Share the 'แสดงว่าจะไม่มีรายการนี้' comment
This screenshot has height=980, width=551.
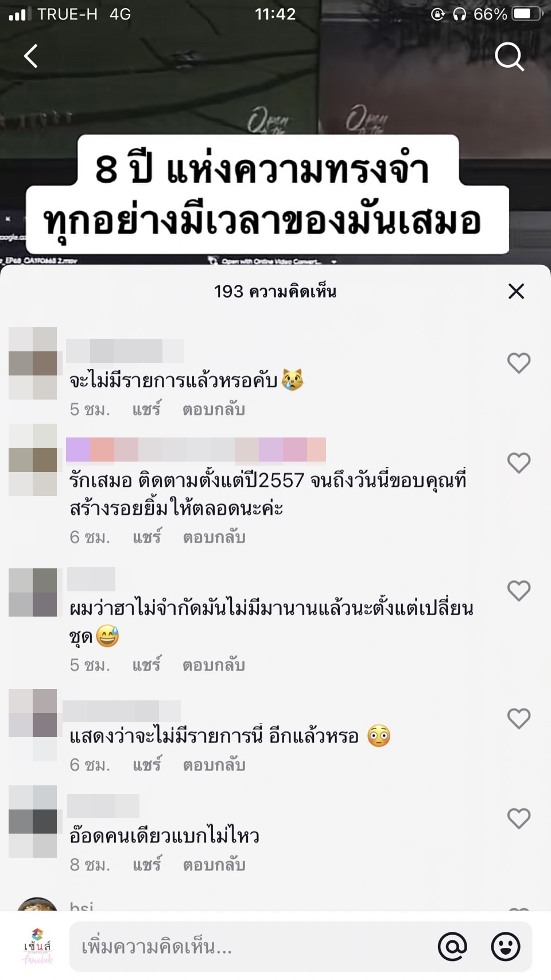[147, 765]
